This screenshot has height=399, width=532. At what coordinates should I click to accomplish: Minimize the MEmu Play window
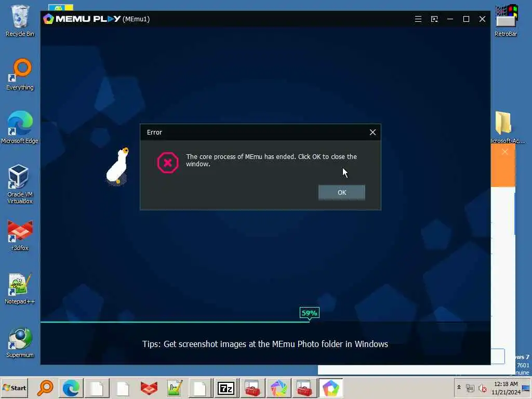click(450, 19)
